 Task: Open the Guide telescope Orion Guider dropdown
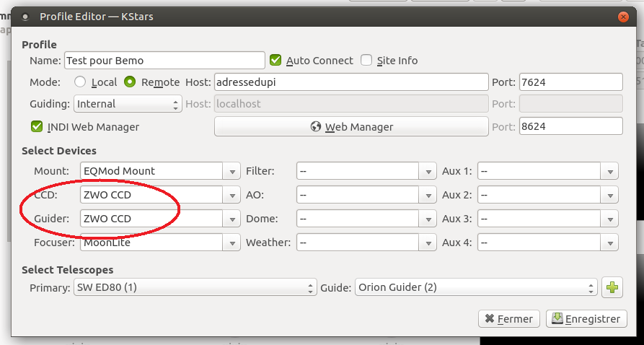pyautogui.click(x=476, y=287)
